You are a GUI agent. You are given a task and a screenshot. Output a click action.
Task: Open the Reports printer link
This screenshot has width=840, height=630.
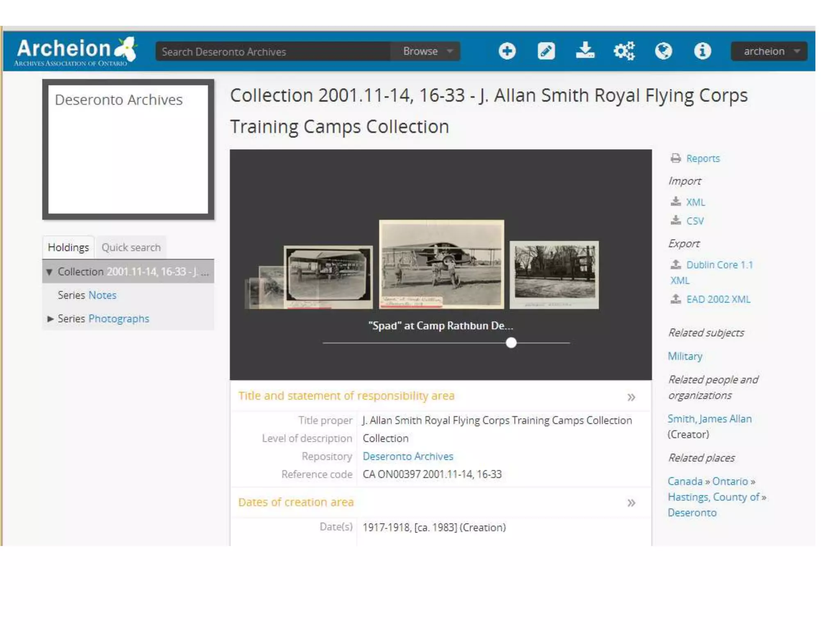click(703, 158)
